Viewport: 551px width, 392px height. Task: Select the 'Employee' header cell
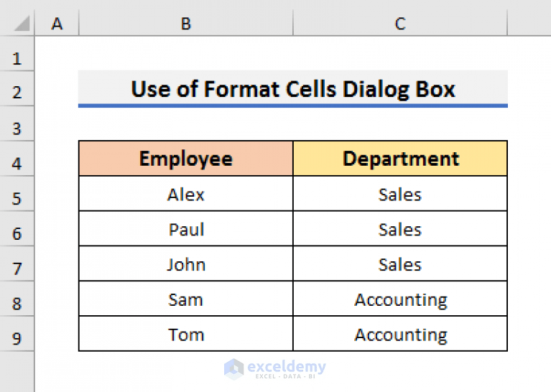click(186, 159)
